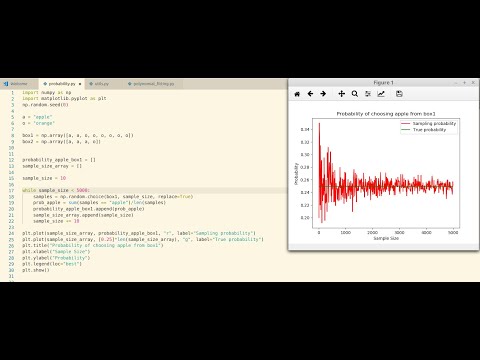
Task: Click the 'while sample_size < 5000:' line
Action: click(x=56, y=190)
